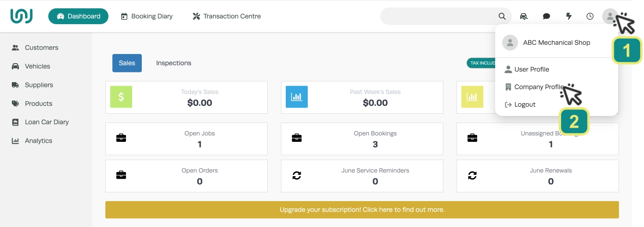Click the tools icon beside Transaction Centre
The height and width of the screenshot is (227, 644).
[196, 16]
